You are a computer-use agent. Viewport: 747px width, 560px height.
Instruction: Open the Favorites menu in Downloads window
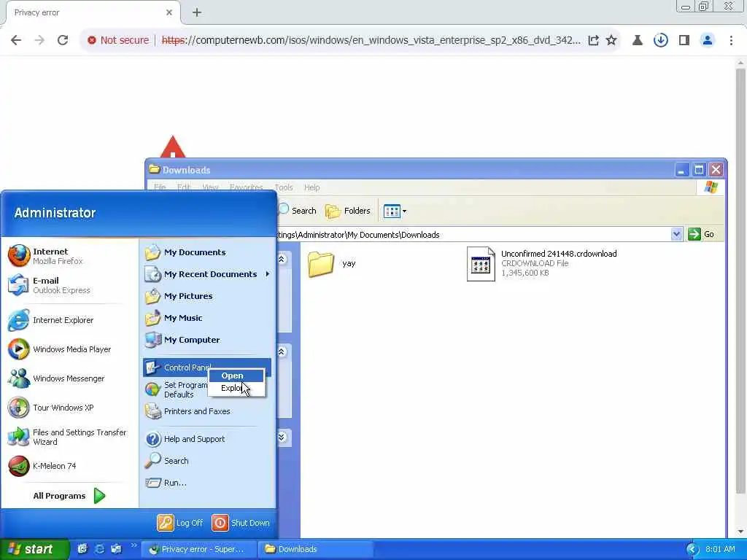click(x=247, y=187)
